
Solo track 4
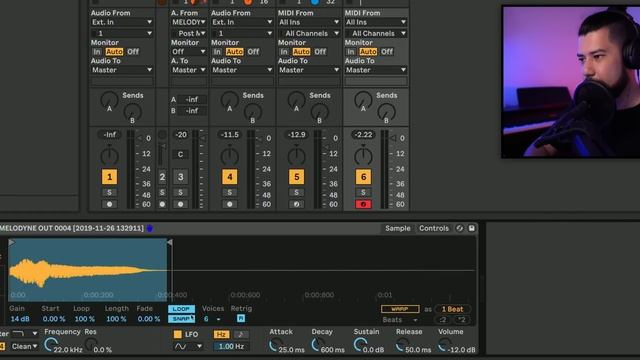coord(229,192)
